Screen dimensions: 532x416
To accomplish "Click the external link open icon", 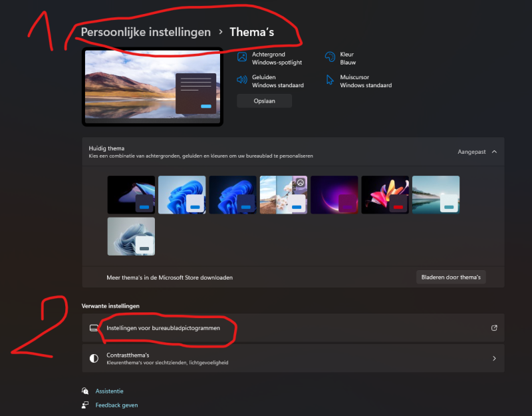I will click(494, 328).
